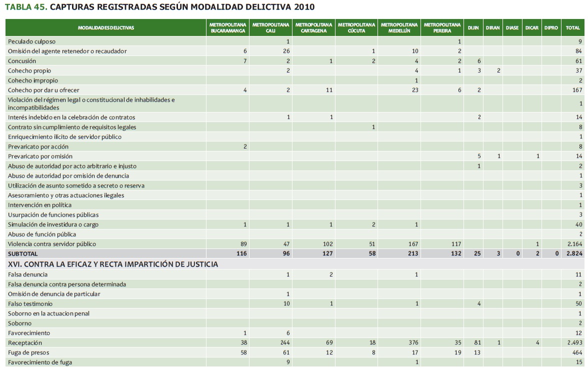Screen dimensions: 588x369
Task: Select the 'Metropolitana Cúcuta' column header
Action: [356, 28]
